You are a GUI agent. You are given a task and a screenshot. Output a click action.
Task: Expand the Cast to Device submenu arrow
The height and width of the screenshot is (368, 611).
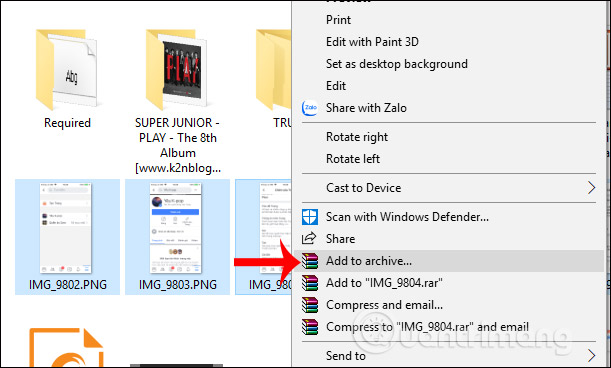click(x=592, y=188)
